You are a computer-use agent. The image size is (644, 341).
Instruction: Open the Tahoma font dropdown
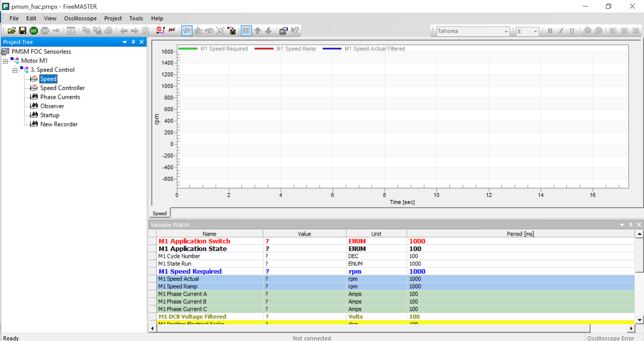(506, 31)
